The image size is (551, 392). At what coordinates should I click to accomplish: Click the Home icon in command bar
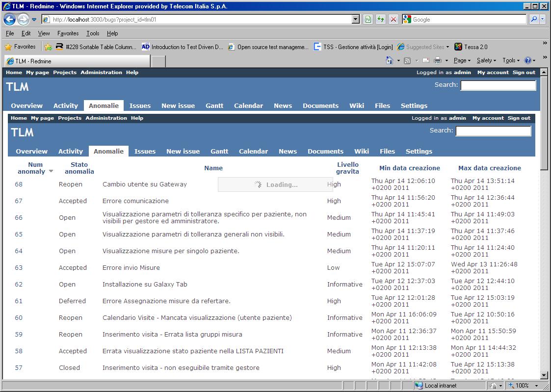click(x=389, y=60)
